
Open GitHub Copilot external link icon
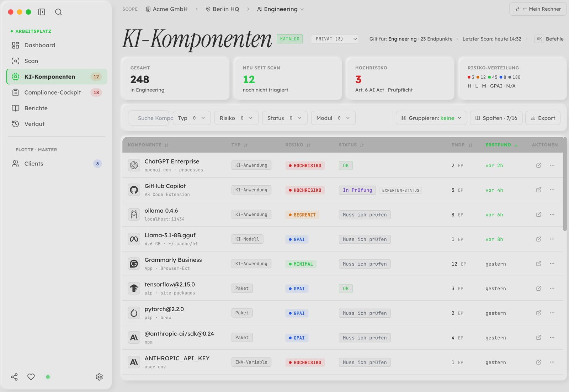click(539, 190)
